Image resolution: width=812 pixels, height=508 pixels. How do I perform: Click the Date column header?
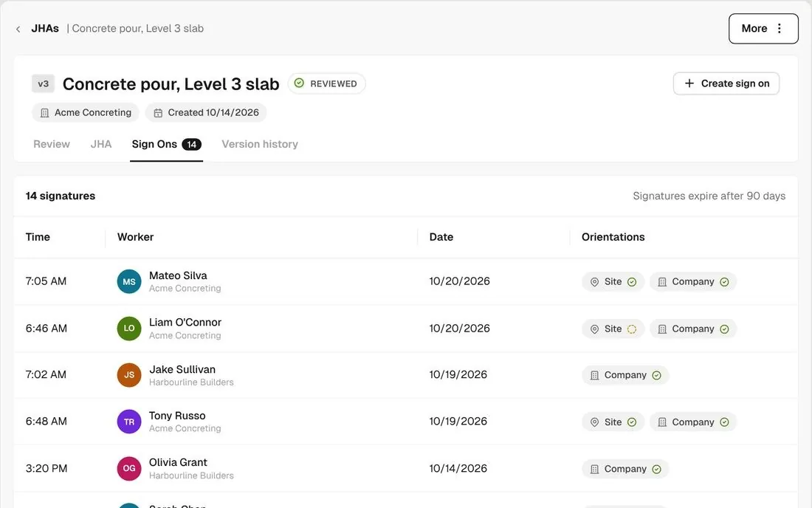coord(441,237)
